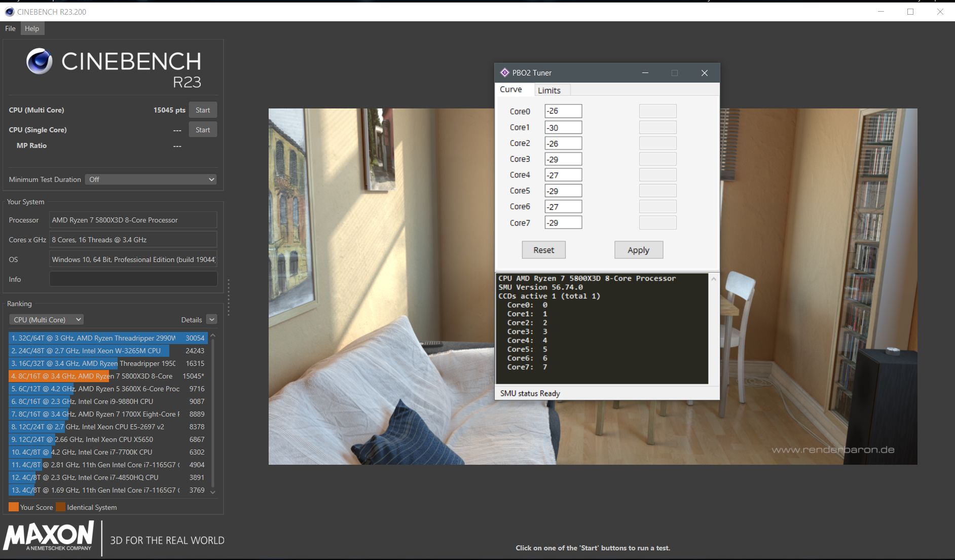Image resolution: width=955 pixels, height=560 pixels.
Task: Click the PBO2 Tuner log scroll-up arrow
Action: [x=714, y=279]
